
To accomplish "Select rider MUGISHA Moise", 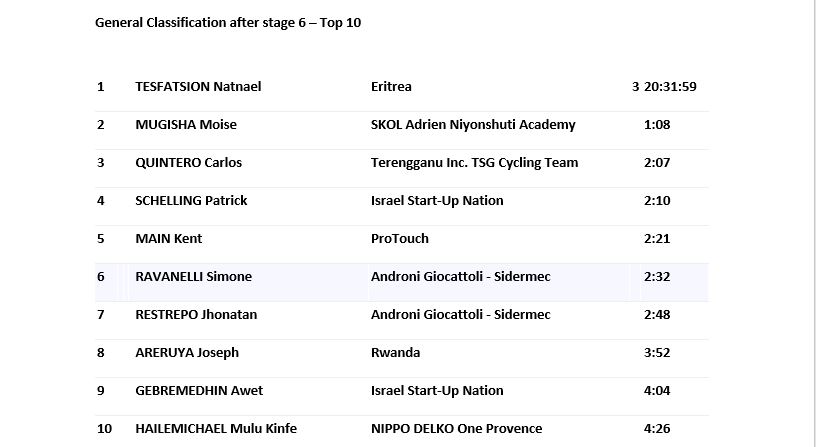I will pyautogui.click(x=186, y=125).
